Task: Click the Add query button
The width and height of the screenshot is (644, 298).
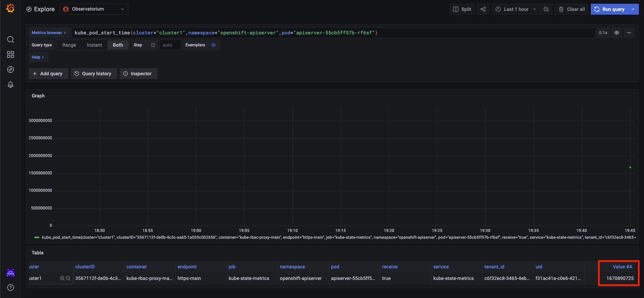Action: [x=48, y=74]
